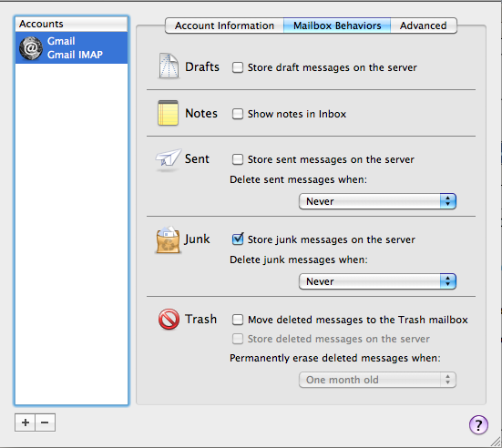
Task: Click the Gmail account name text
Action: tap(61, 41)
